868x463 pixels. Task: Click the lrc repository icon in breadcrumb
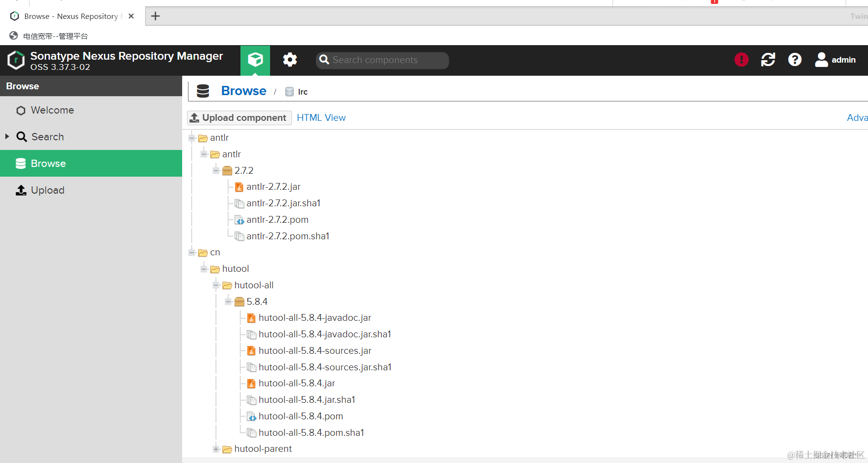pos(289,91)
